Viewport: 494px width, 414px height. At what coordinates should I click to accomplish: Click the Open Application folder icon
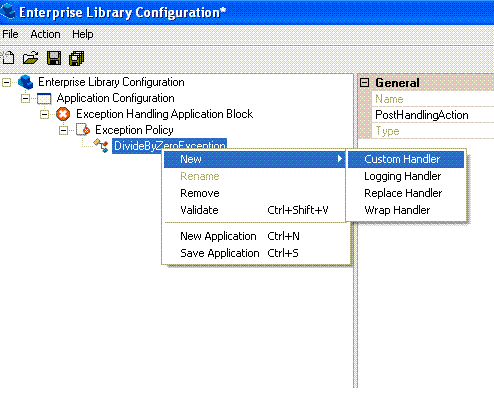click(x=30, y=58)
